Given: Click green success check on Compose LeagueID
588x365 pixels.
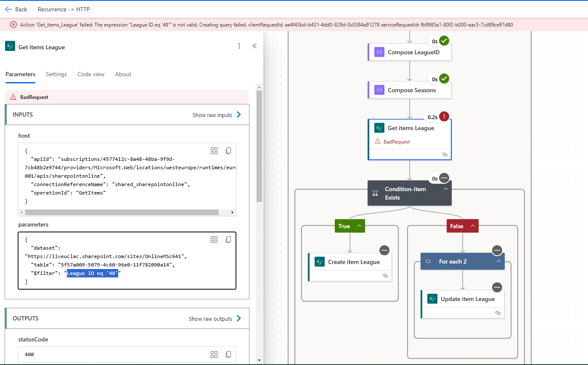Looking at the screenshot, I should pos(445,41).
